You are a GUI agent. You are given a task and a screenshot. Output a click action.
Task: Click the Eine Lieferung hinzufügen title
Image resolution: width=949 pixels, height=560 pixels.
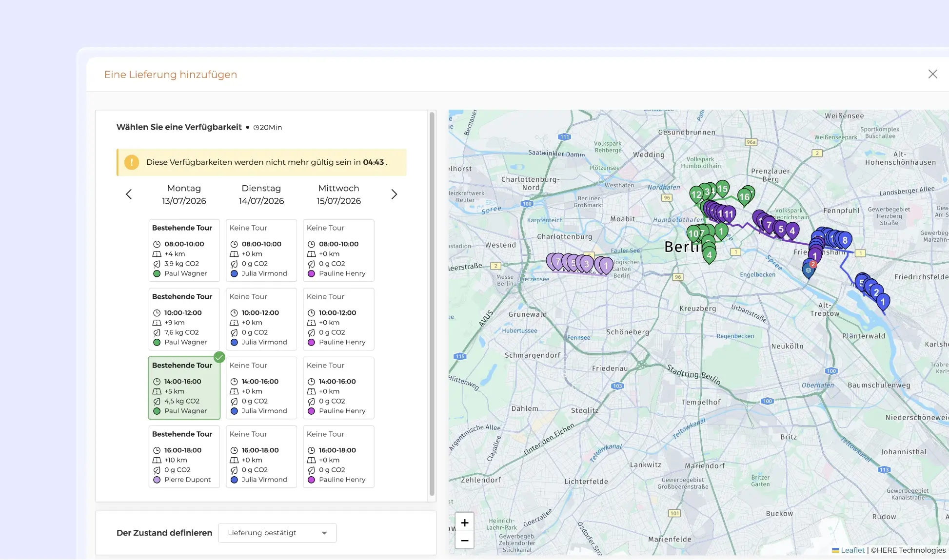point(171,75)
